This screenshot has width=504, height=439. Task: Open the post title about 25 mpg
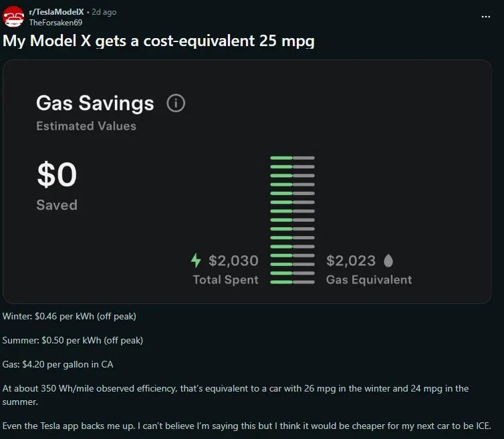[x=158, y=40]
